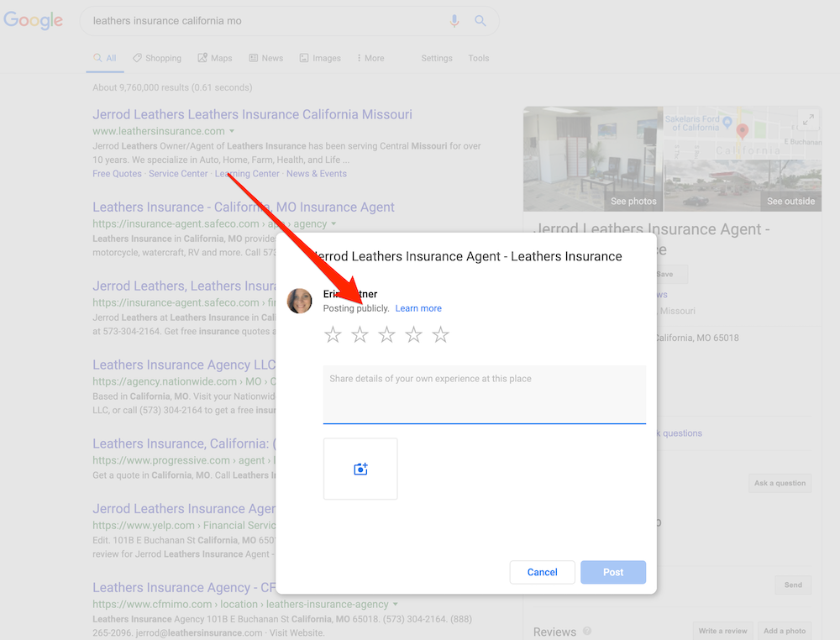This screenshot has width=840, height=640.
Task: Click the Write a review button
Action: coord(722,631)
